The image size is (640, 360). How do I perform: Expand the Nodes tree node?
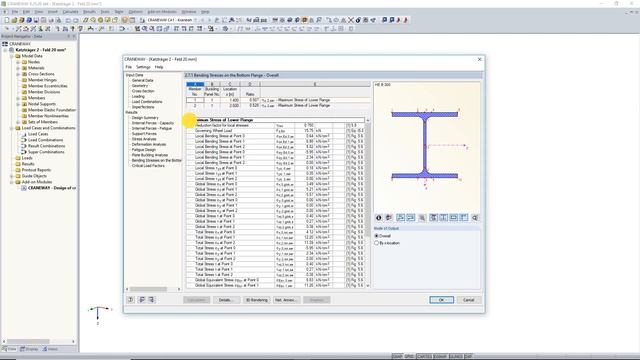click(x=18, y=62)
